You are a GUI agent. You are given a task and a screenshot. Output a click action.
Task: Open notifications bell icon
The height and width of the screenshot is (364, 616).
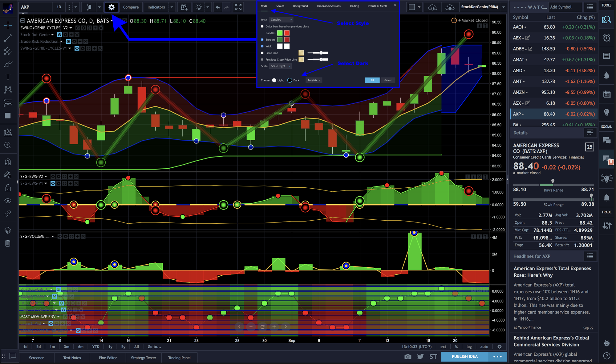pos(607,198)
